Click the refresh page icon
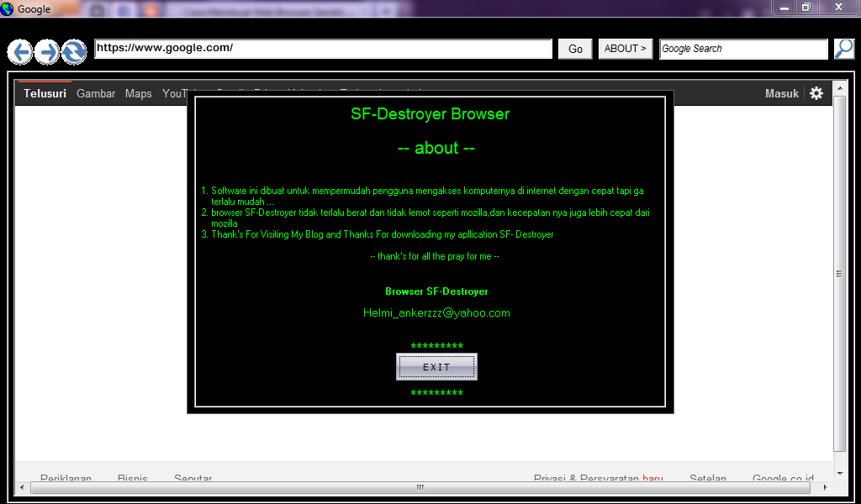 click(74, 52)
